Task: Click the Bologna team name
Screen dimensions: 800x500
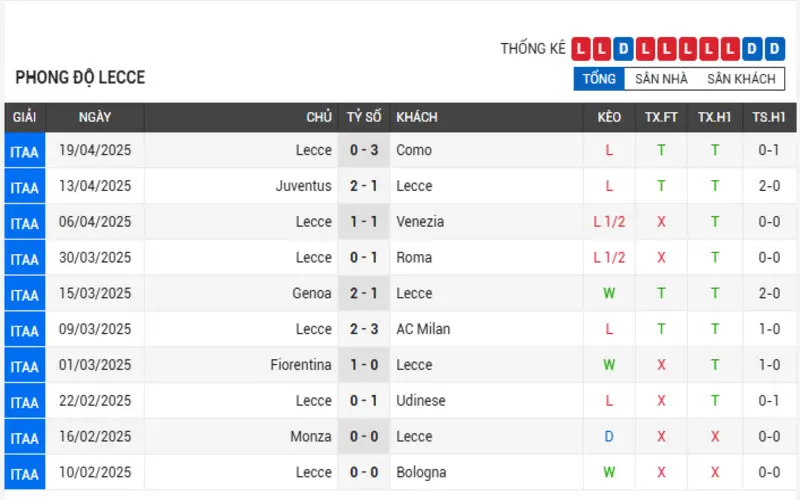Action: (421, 472)
